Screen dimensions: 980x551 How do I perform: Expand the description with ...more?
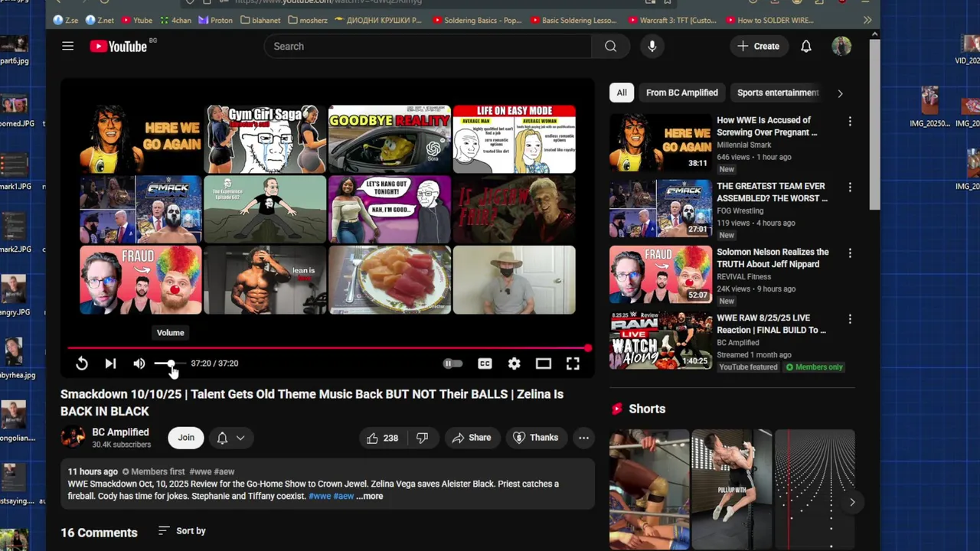[x=369, y=497]
